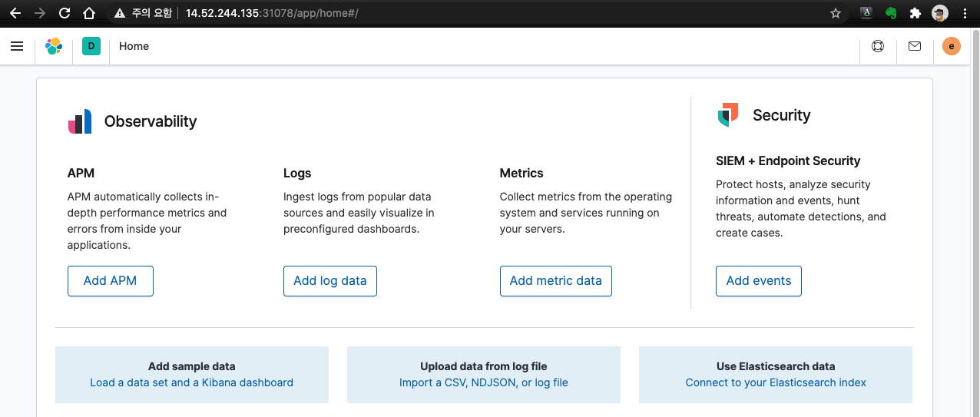Go to the browser home page icon

[89, 13]
